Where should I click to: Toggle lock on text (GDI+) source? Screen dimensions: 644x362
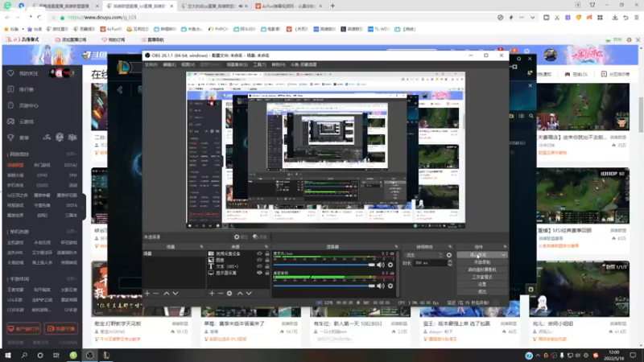267,266
